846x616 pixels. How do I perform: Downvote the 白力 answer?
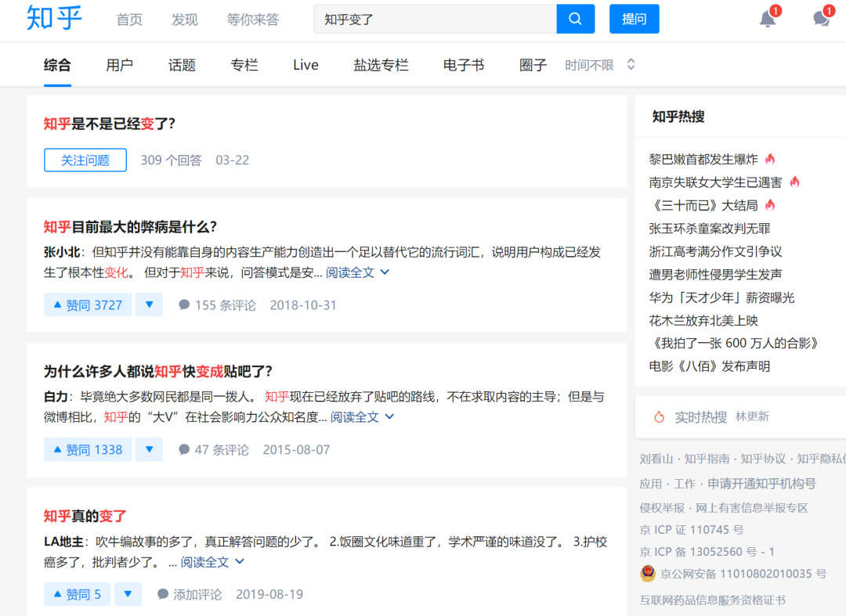point(150,449)
